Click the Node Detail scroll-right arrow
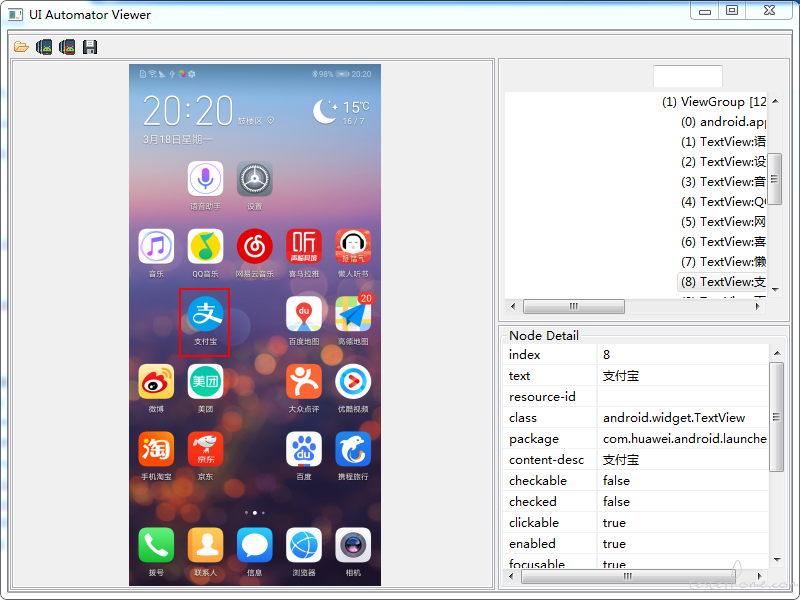This screenshot has width=800, height=600. tap(760, 577)
